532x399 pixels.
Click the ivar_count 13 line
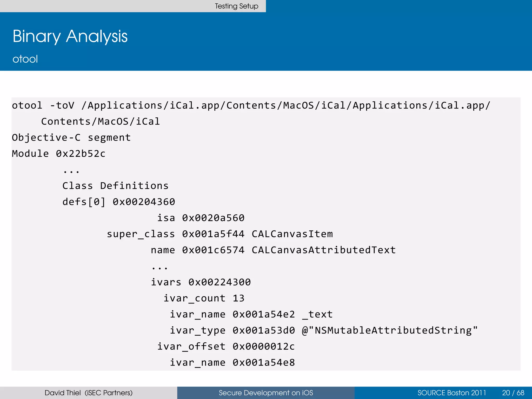tap(204, 298)
